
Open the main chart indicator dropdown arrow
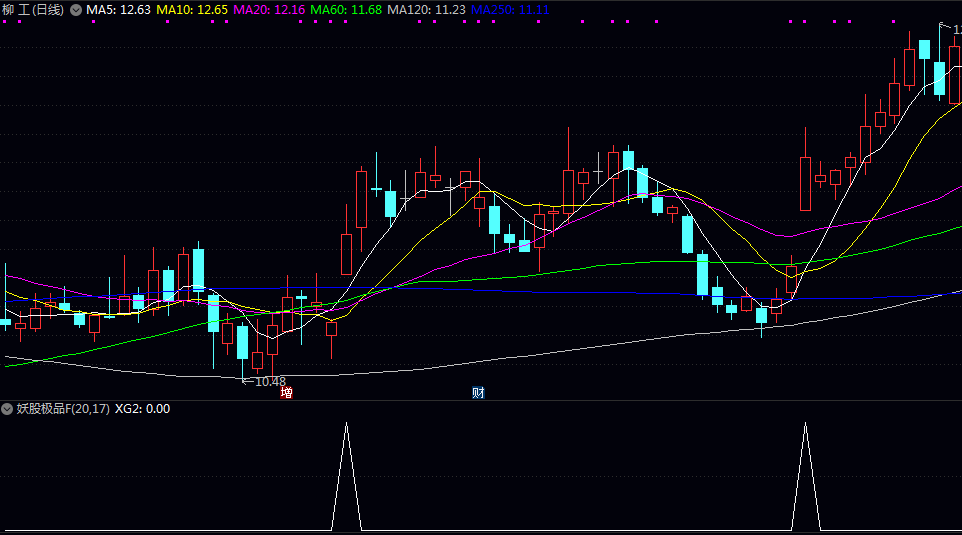coord(76,10)
